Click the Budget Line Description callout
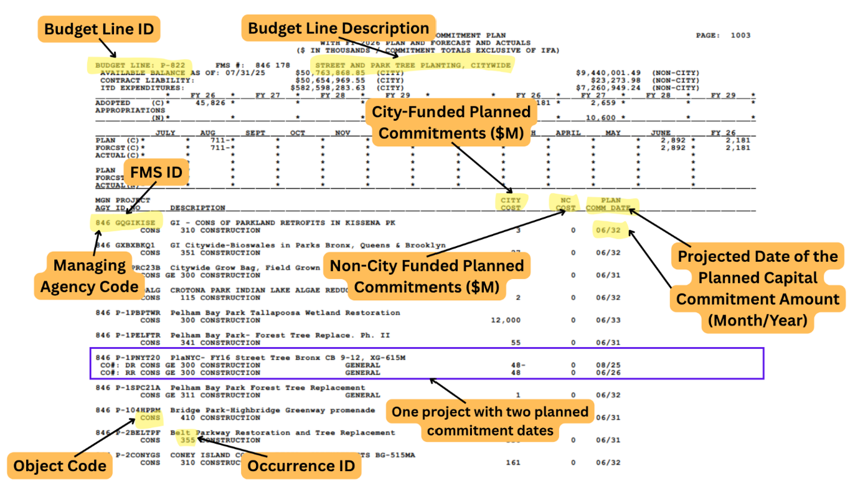This screenshot has height=496, width=868. [x=338, y=28]
